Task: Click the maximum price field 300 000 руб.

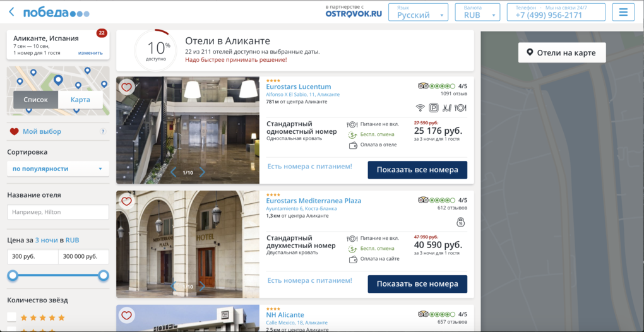Action: [x=84, y=256]
